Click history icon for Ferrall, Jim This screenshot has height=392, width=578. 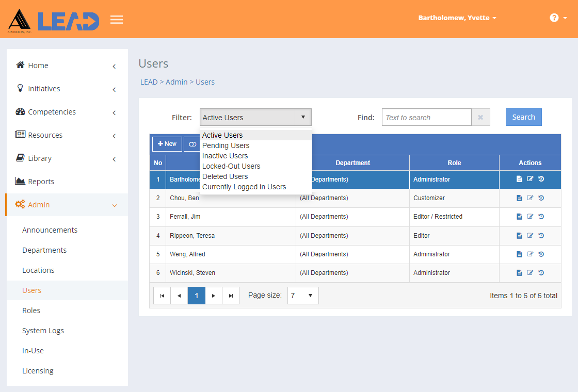point(541,216)
